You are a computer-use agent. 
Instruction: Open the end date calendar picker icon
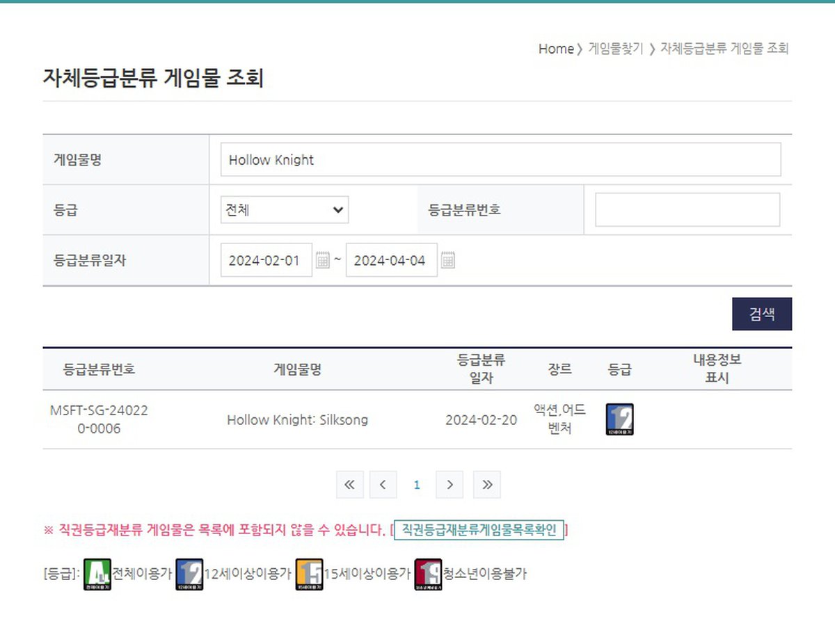tap(448, 261)
